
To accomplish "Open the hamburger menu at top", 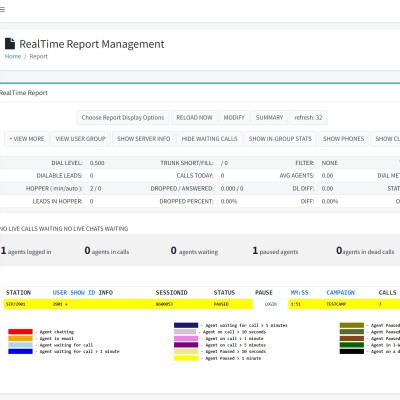I will click(x=2, y=10).
